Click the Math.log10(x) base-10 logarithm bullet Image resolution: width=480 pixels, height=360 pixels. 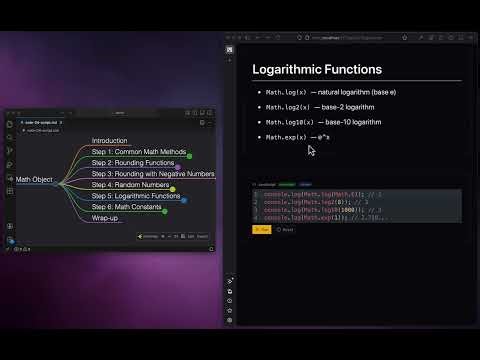(323, 122)
